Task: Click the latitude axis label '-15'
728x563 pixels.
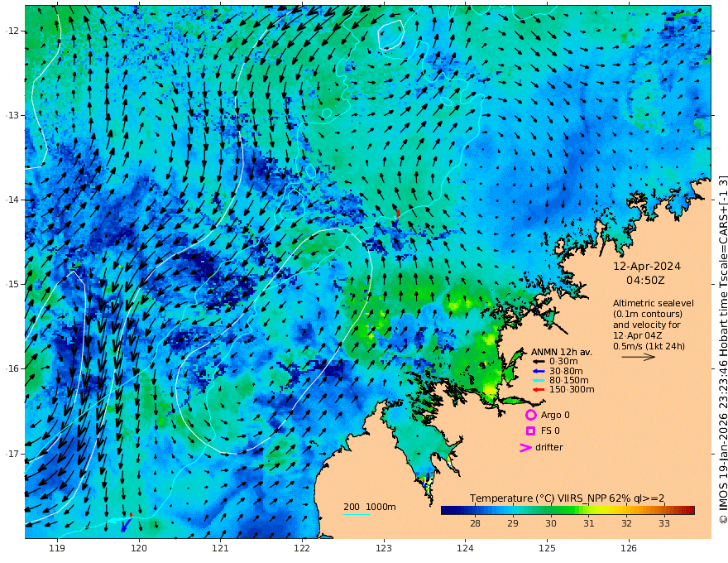Action: coord(12,284)
